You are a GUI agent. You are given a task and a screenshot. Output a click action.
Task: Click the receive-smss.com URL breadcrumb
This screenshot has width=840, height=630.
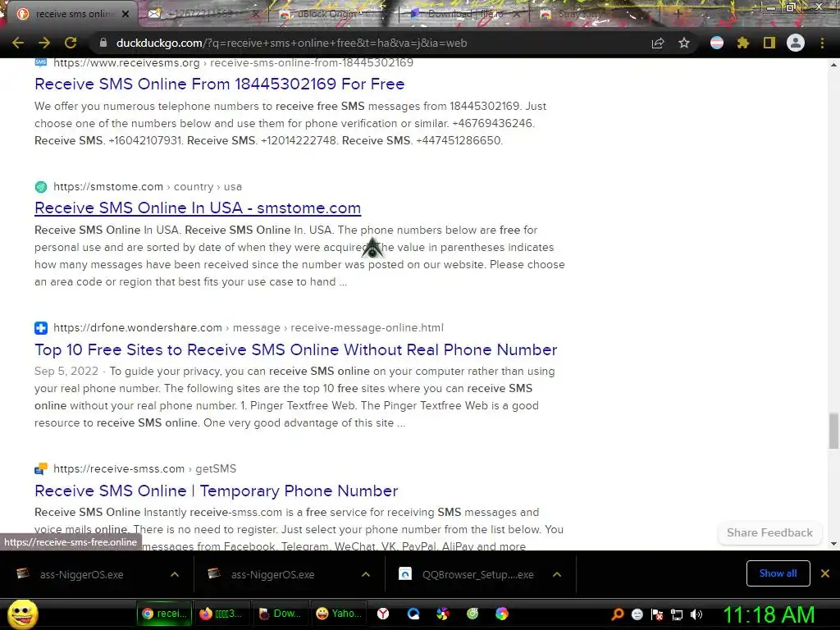tap(144, 468)
